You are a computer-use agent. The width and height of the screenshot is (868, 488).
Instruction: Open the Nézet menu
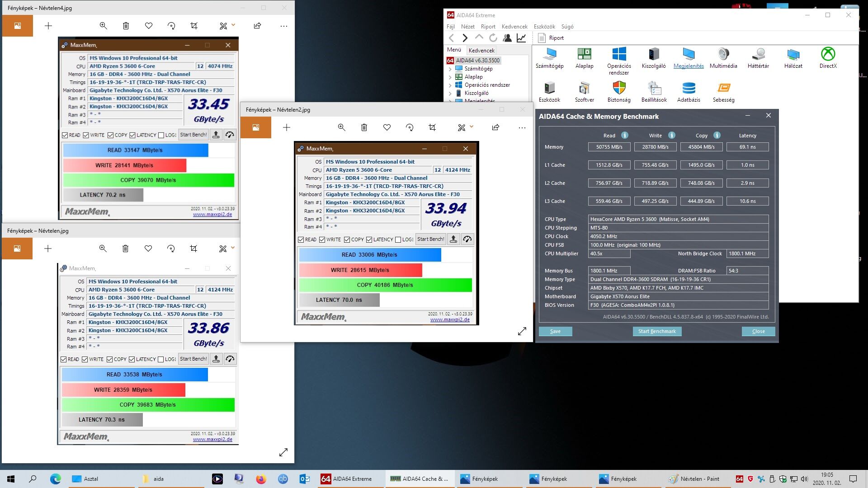(x=468, y=27)
